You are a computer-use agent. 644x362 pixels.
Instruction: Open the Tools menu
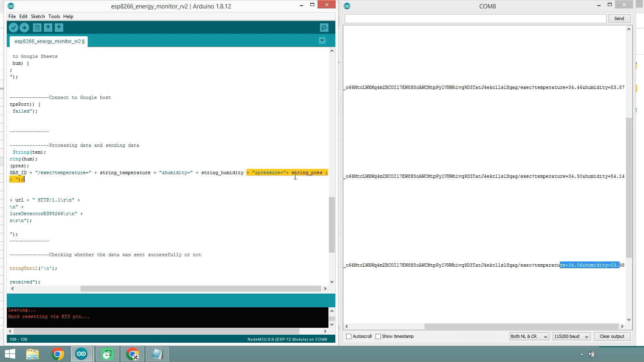54,16
